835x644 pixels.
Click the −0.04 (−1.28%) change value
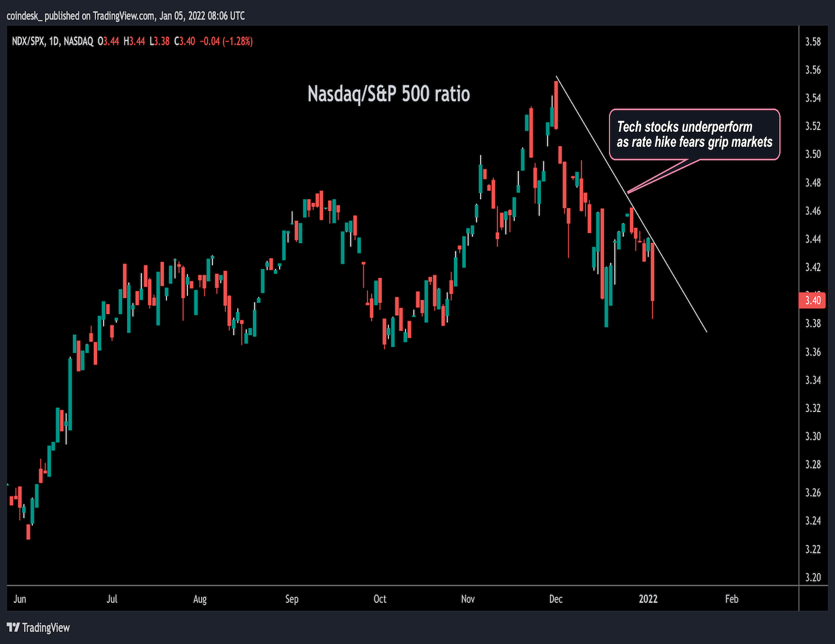click(x=226, y=41)
